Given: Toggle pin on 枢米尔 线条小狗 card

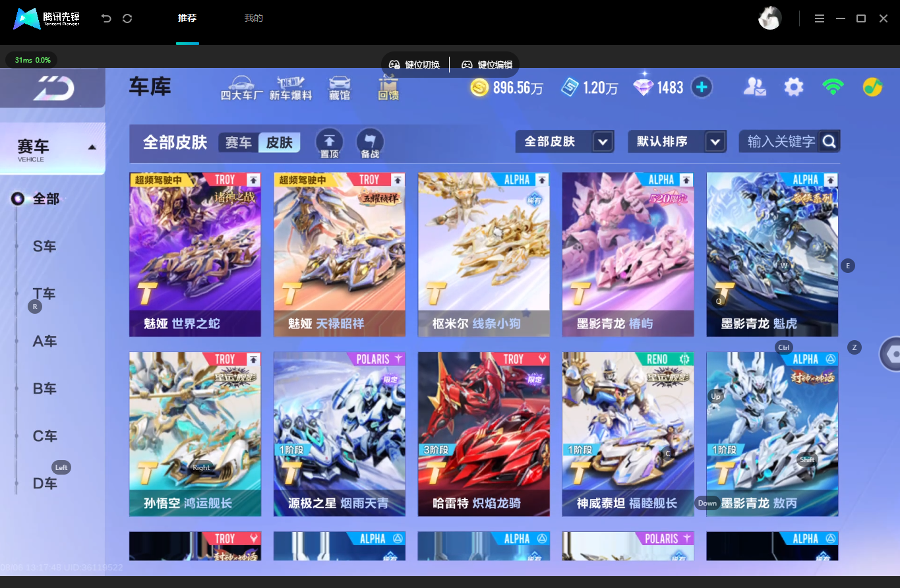Looking at the screenshot, I should [542, 180].
